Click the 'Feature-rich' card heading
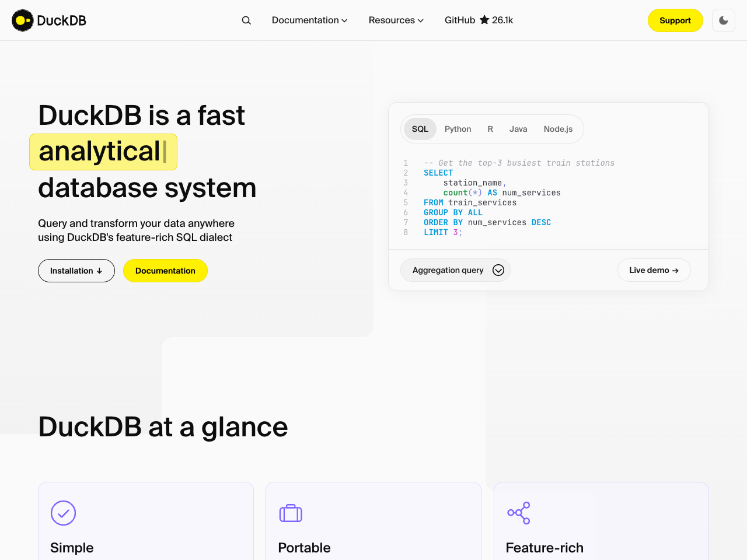The height and width of the screenshot is (560, 747). (544, 548)
